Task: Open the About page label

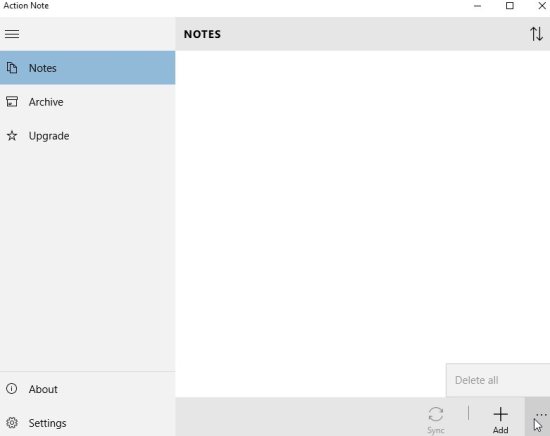Action: pos(43,389)
